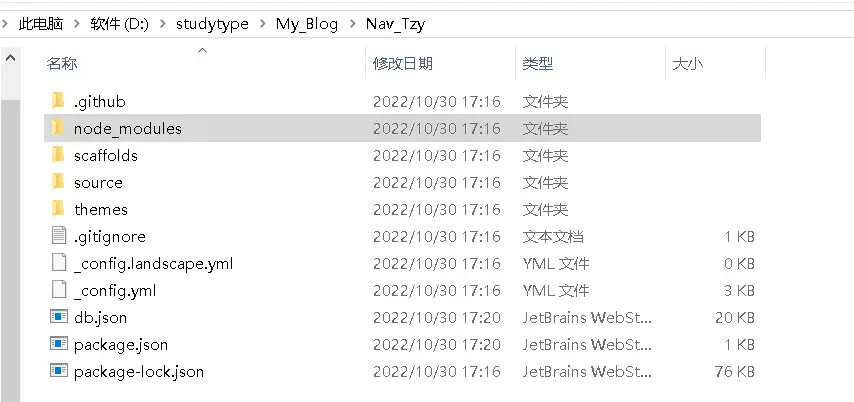Click the node_modules folder icon
The height and width of the screenshot is (402, 854).
click(x=57, y=128)
